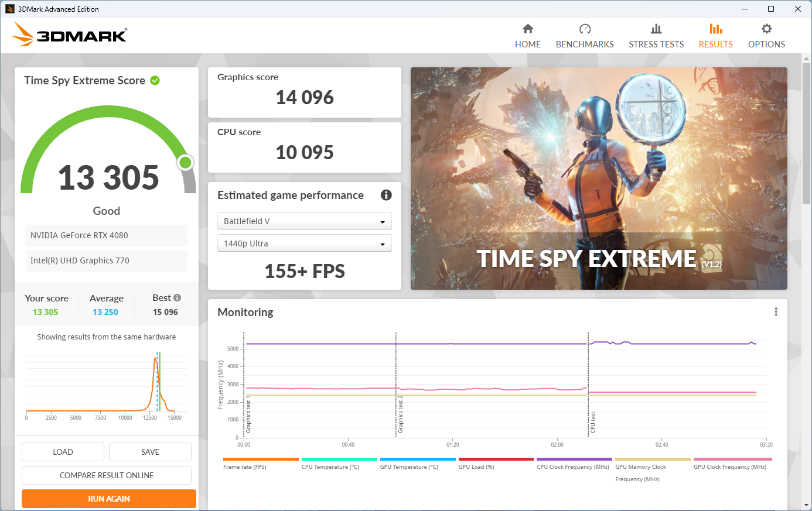The image size is (812, 511).
Task: Click Intel(R) UHD Graphics 770 entry
Action: click(106, 260)
